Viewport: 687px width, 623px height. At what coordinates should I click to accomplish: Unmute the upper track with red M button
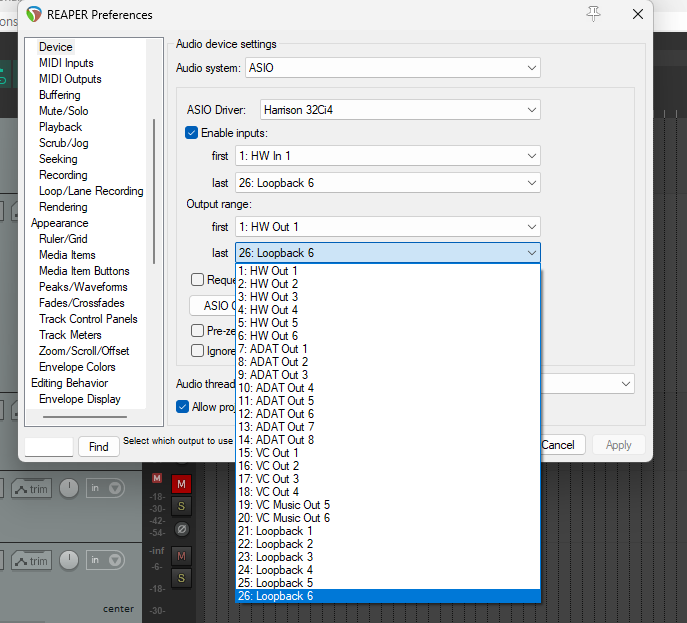point(181,485)
